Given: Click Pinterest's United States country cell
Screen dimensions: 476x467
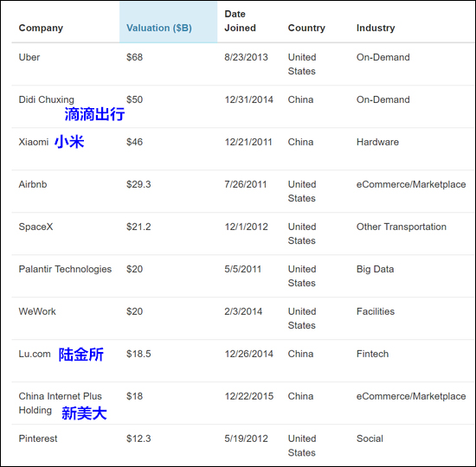Looking at the screenshot, I should [302, 445].
